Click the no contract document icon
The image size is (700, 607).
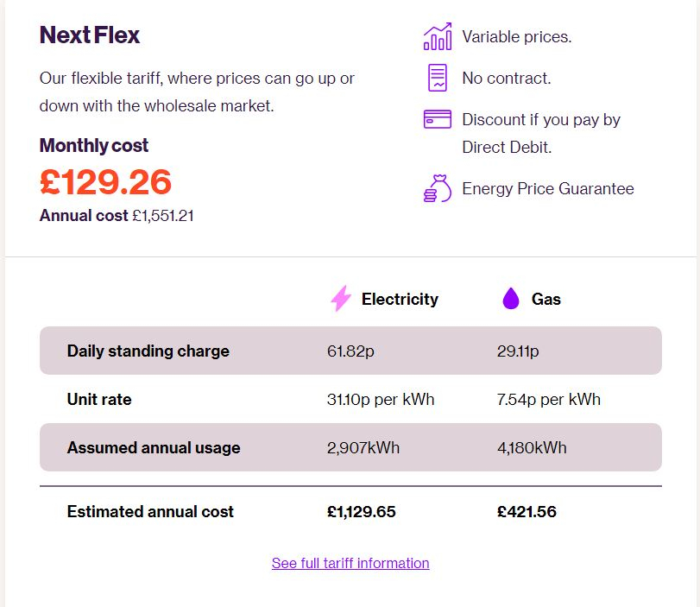coord(438,78)
